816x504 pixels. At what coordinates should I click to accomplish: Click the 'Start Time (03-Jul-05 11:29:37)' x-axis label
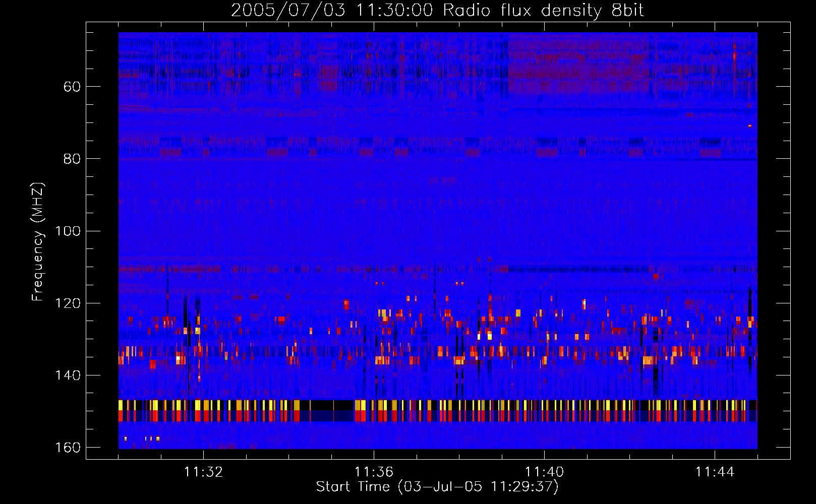click(437, 487)
